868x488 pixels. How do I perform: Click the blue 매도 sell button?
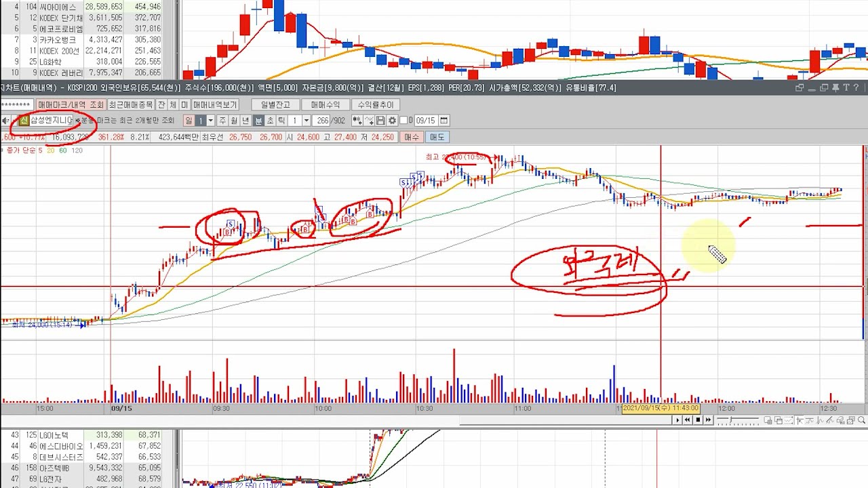point(436,137)
